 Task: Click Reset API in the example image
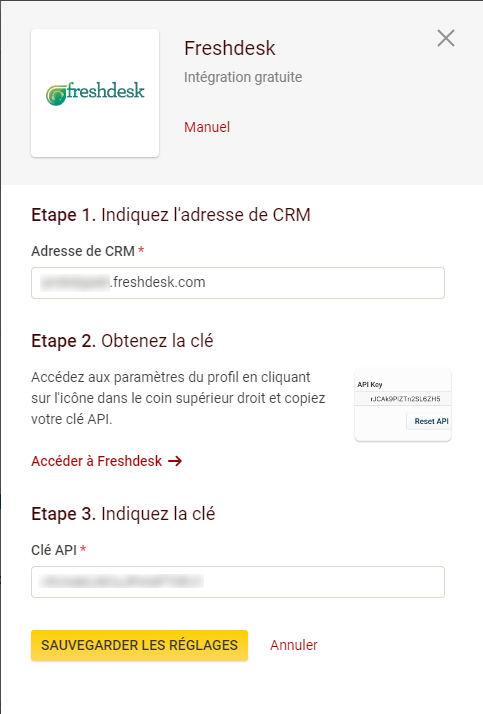point(431,421)
